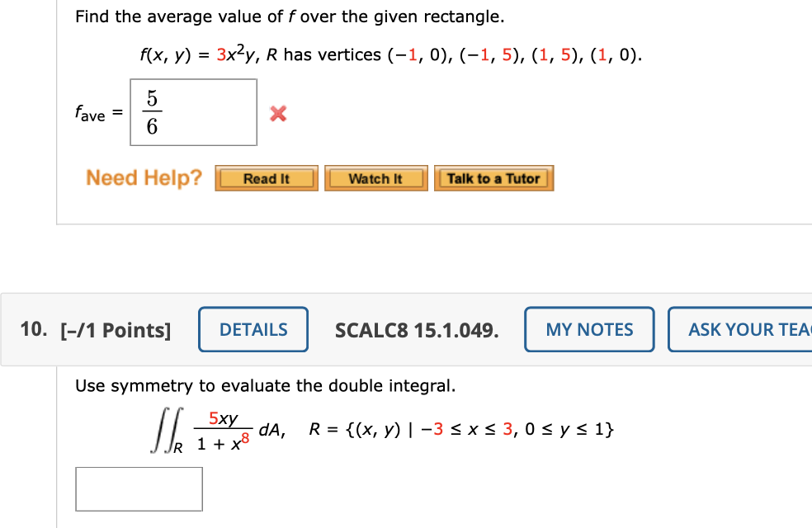Open the Watch It video resource
812x528 pixels.
[375, 177]
